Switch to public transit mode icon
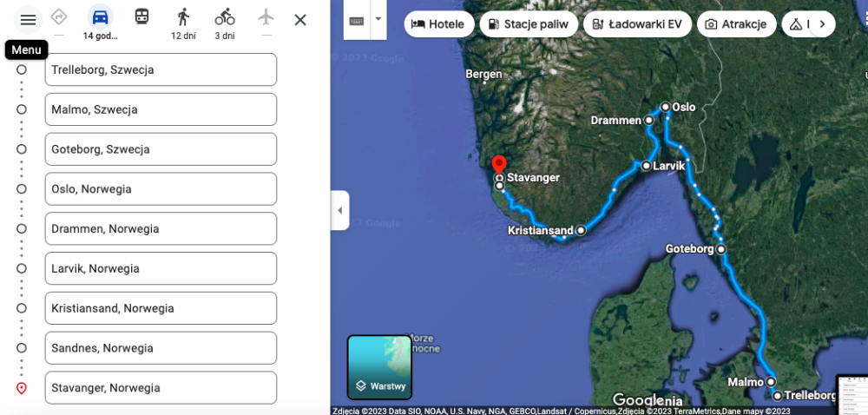The height and width of the screenshot is (415, 868). (x=141, y=16)
